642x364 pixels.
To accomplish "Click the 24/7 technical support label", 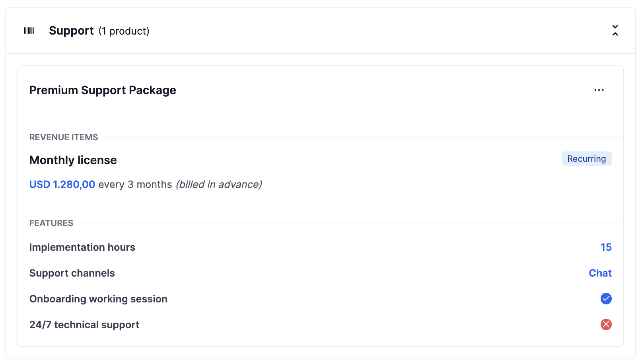I will click(x=84, y=325).
